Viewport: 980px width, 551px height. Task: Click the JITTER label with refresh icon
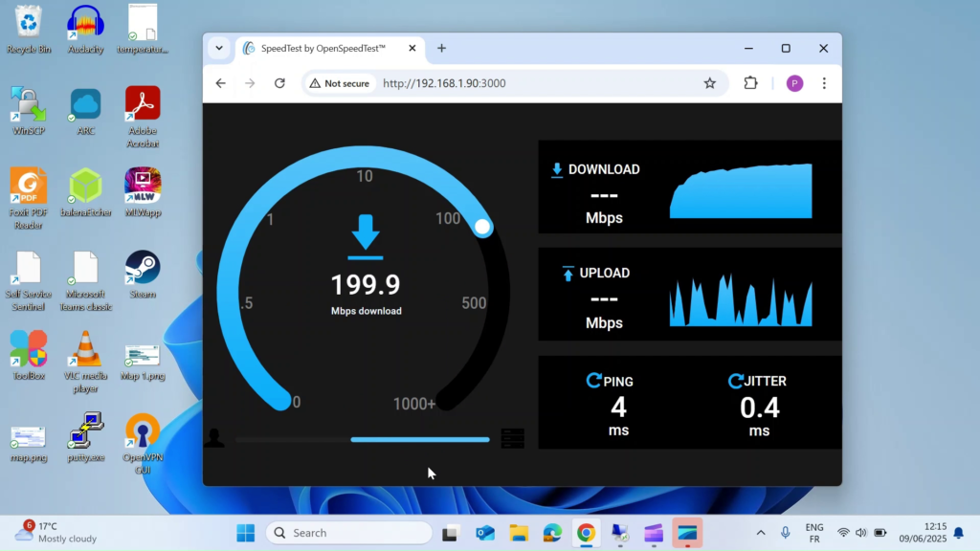pos(758,381)
